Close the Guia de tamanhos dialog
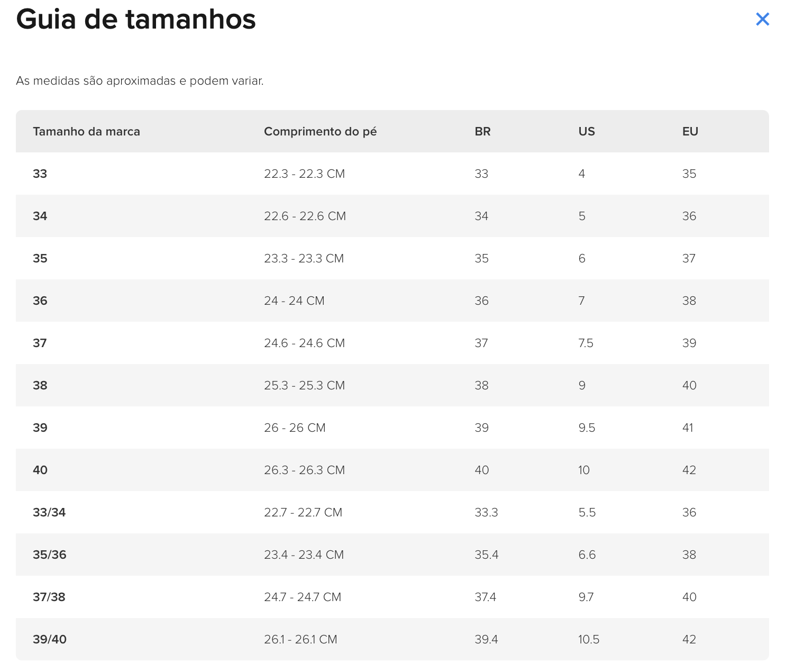The height and width of the screenshot is (672, 786). click(x=762, y=20)
